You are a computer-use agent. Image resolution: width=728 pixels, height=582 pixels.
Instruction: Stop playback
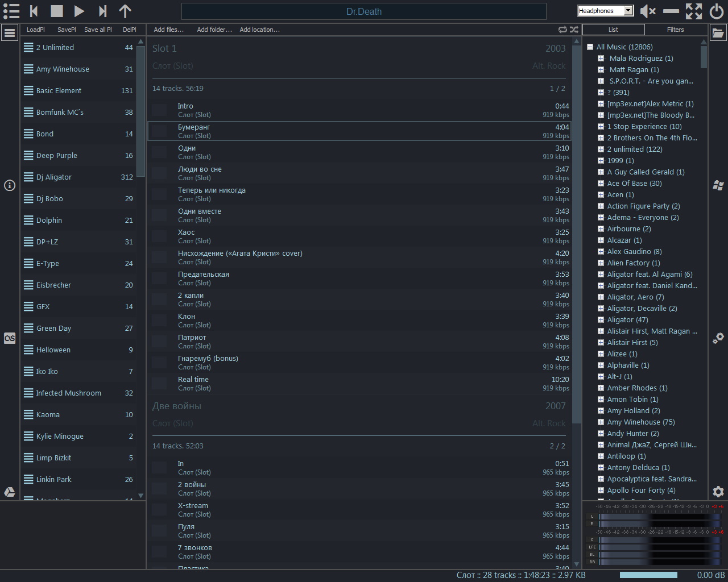(x=56, y=11)
